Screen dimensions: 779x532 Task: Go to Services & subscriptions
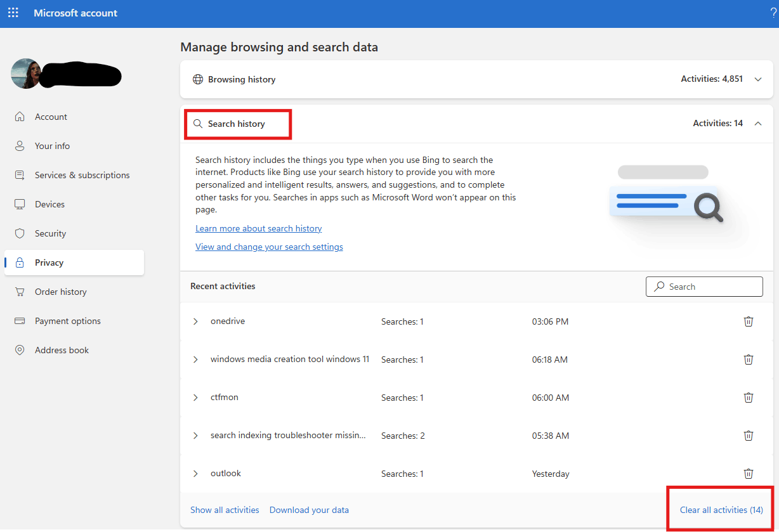pyautogui.click(x=74, y=175)
